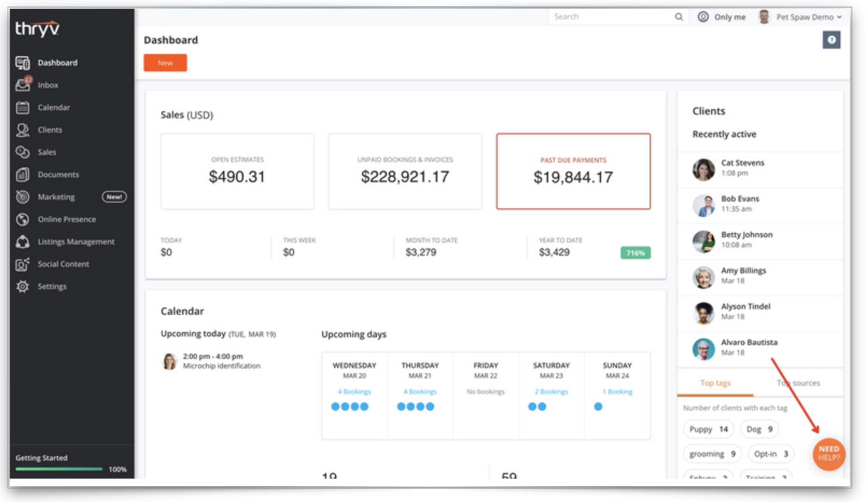Switch to the Top sources tab
This screenshot has width=868, height=502.
[x=798, y=383]
